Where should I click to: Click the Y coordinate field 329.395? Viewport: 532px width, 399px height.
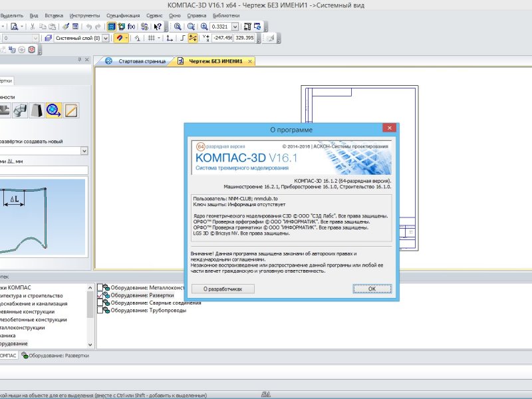tap(245, 38)
